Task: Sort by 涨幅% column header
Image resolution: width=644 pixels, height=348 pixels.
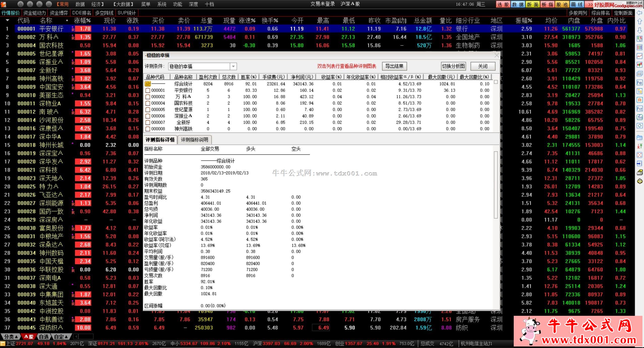Action: click(x=82, y=20)
